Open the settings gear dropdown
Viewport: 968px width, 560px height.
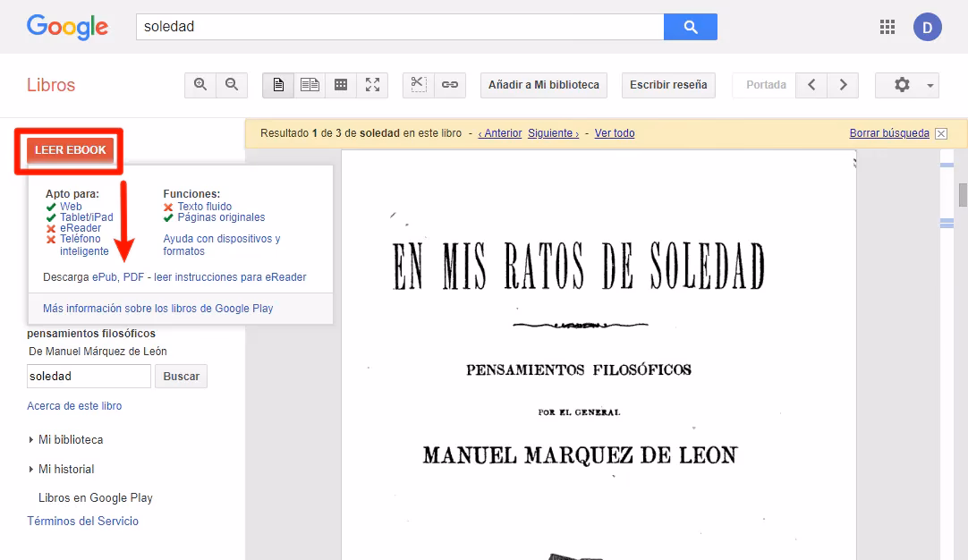906,84
